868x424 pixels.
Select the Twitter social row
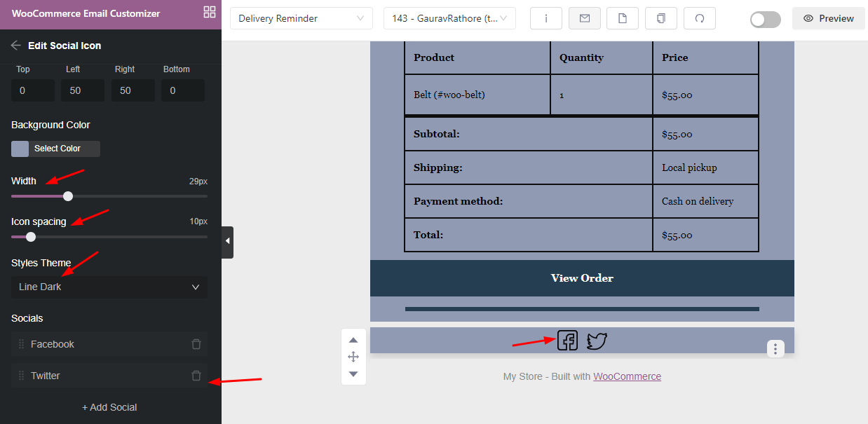(109, 376)
